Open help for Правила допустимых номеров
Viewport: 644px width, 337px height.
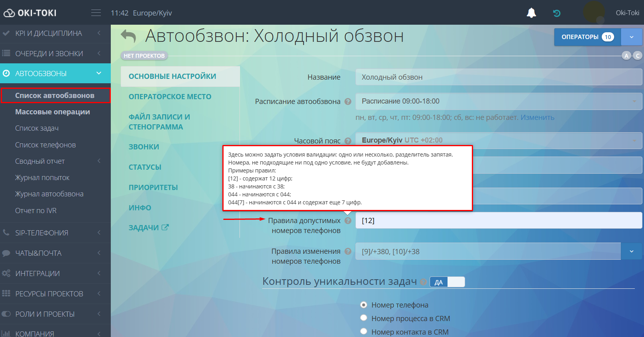348,221
